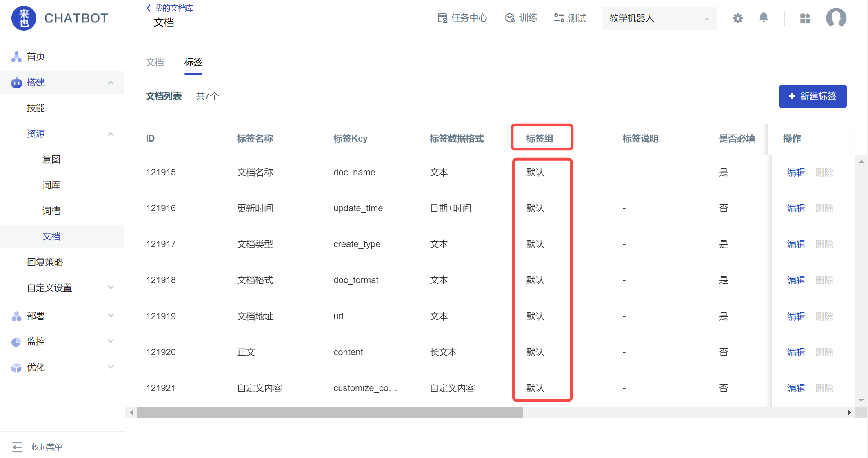Image resolution: width=868 pixels, height=458 pixels.
Task: Edit the 文档格式 tag row
Action: click(x=796, y=280)
